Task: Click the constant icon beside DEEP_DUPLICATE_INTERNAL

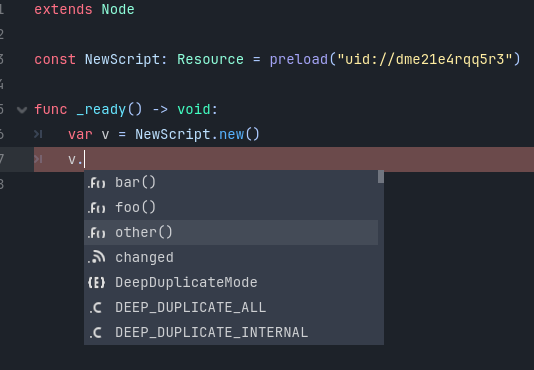Action: pyautogui.click(x=96, y=333)
